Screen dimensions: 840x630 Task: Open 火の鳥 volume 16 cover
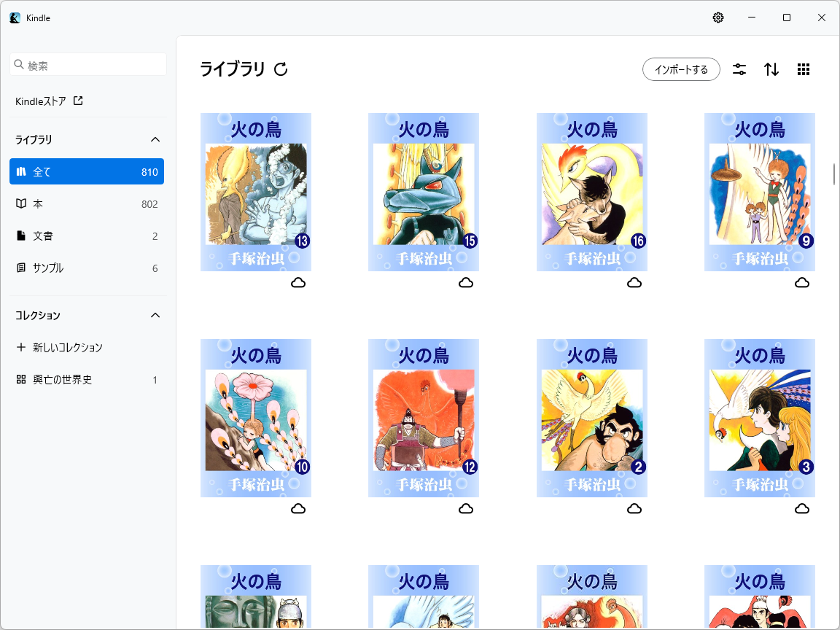pos(592,192)
